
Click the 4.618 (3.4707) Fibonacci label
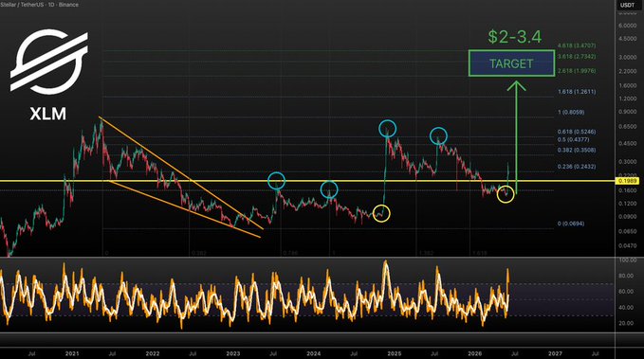click(x=577, y=45)
